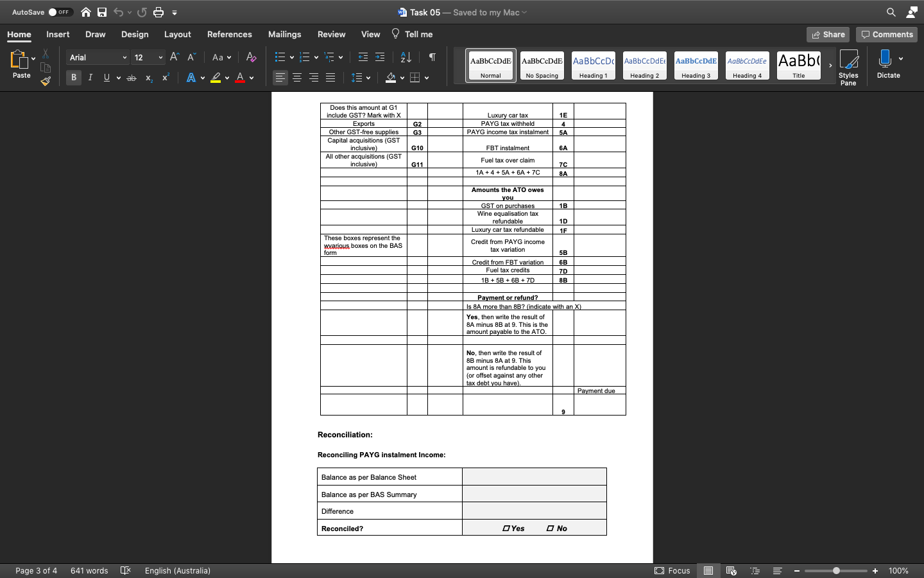The image size is (924, 578).
Task: Sort the selected text A to Z
Action: click(x=406, y=57)
